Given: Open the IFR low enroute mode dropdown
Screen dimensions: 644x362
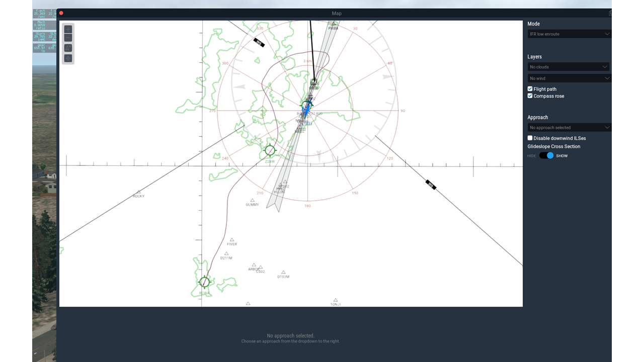Looking at the screenshot, I should [x=569, y=34].
